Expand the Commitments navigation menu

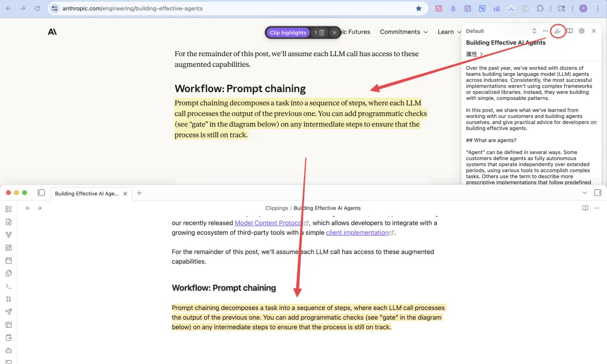[404, 32]
